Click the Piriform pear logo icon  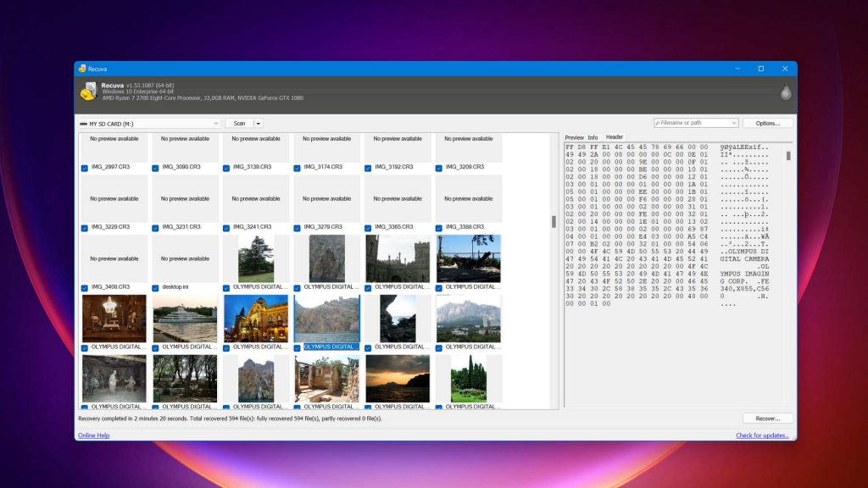tap(786, 92)
